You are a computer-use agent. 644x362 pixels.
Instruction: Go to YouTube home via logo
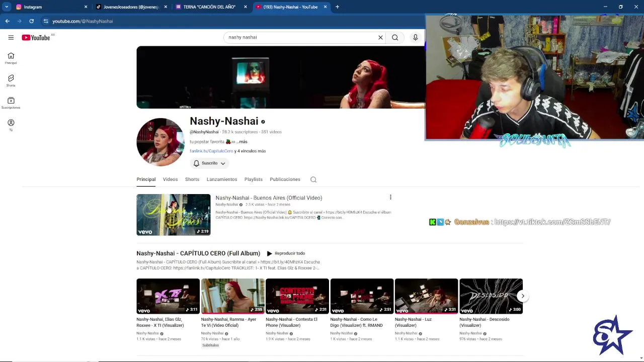[x=36, y=37]
